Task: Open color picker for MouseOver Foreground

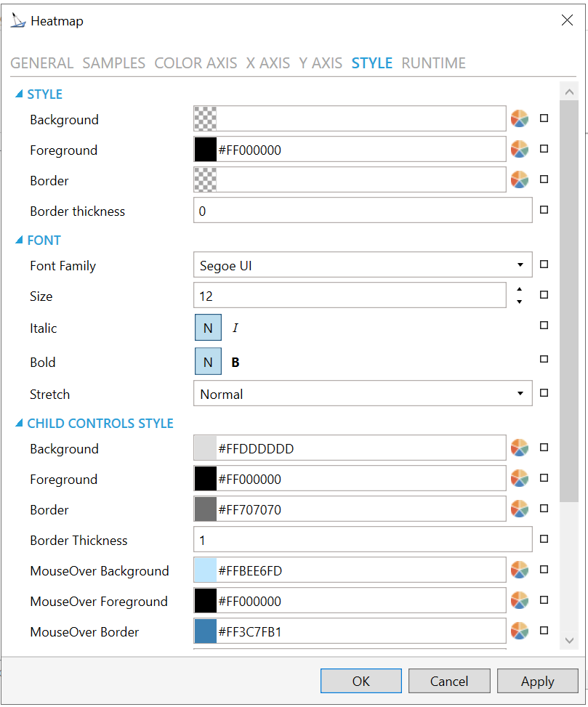Action: point(520,601)
